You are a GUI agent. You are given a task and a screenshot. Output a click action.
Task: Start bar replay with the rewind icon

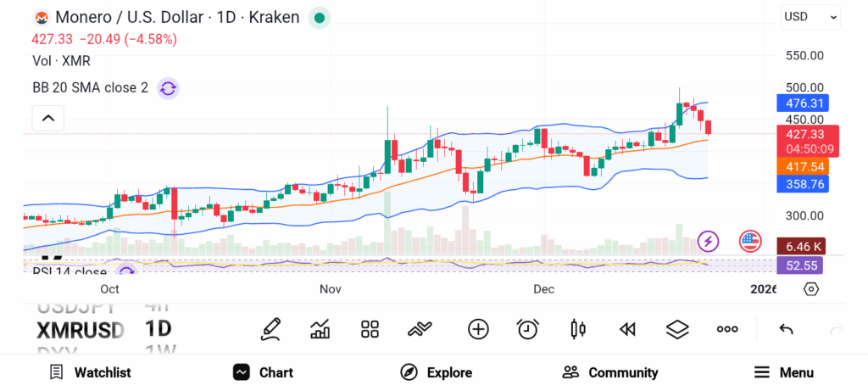[x=627, y=329]
